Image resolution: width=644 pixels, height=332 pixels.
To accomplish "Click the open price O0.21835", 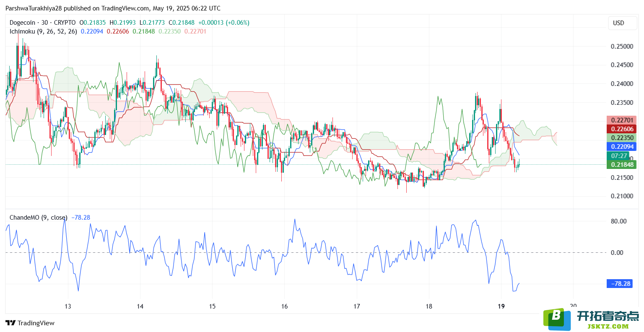I will 93,23.
